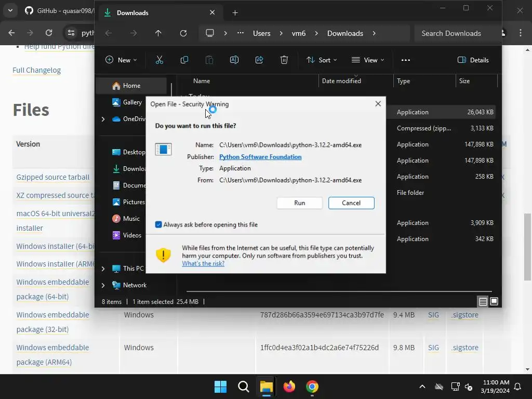
Task: Close the Downloads Explorer tab
Action: 212,12
